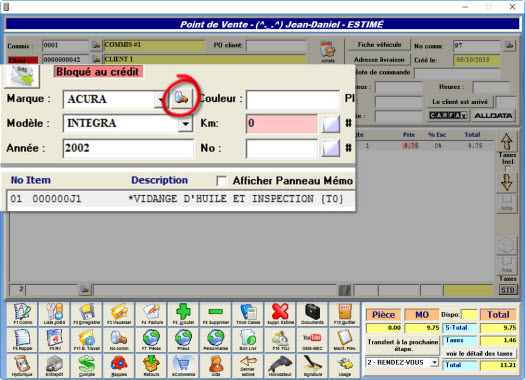Click Le client est arrivé button
525x380 pixels.
(460, 101)
